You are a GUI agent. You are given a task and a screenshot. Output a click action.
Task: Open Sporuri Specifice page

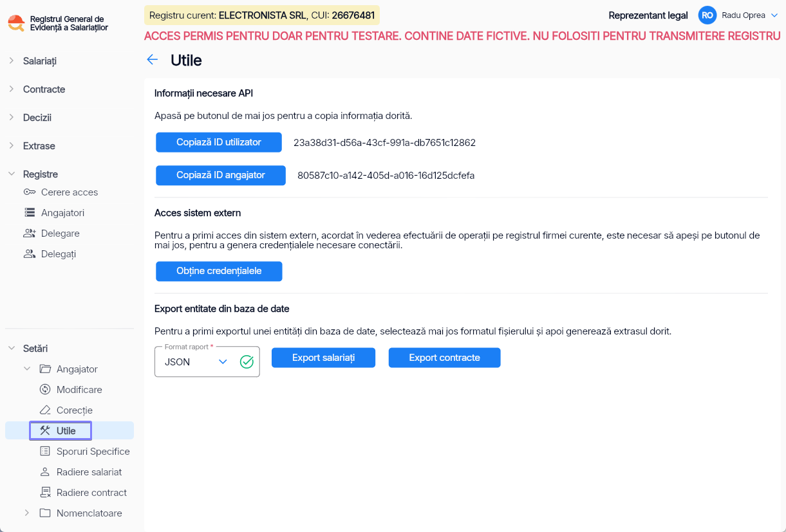pyautogui.click(x=93, y=452)
